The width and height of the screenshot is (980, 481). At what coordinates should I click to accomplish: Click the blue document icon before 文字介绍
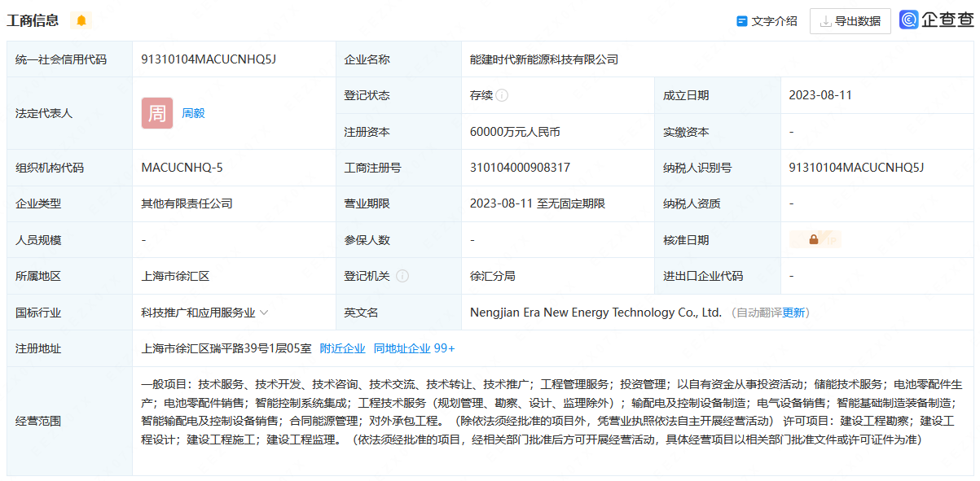pyautogui.click(x=742, y=21)
